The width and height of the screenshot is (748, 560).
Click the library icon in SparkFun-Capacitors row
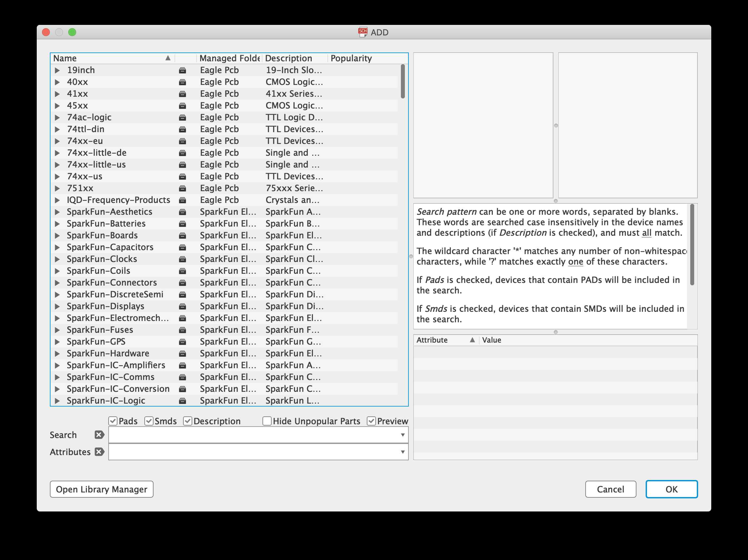pos(182,248)
